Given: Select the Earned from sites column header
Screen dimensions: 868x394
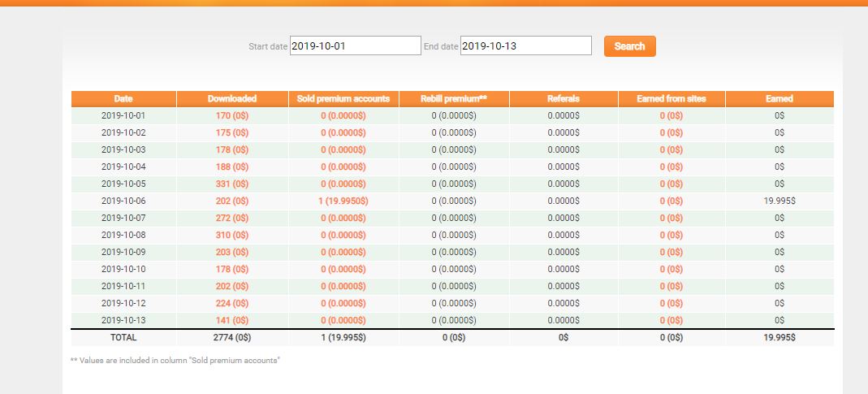Looking at the screenshot, I should click(672, 98).
